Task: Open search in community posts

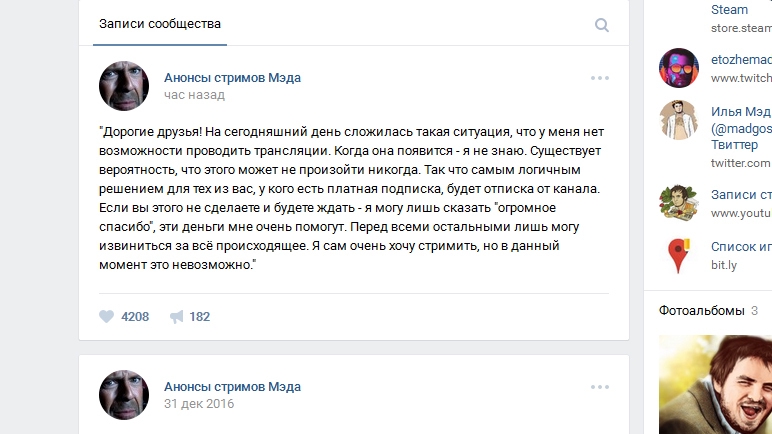Action: (x=602, y=25)
